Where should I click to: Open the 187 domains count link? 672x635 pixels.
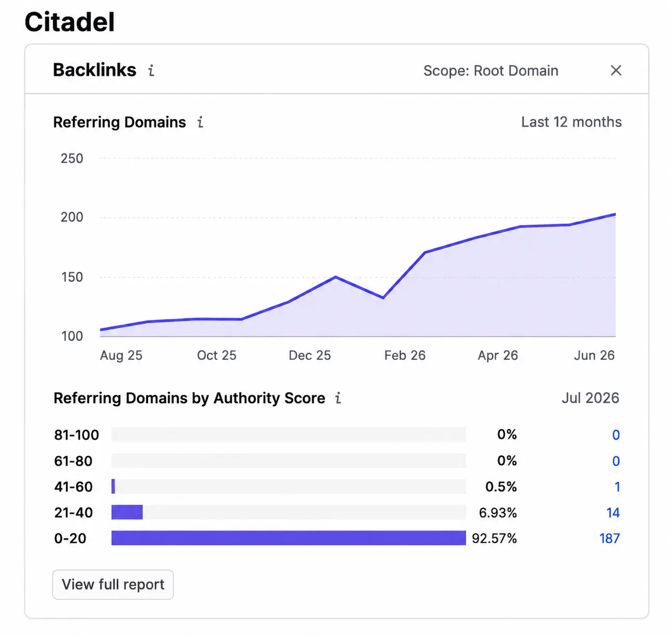click(x=609, y=538)
